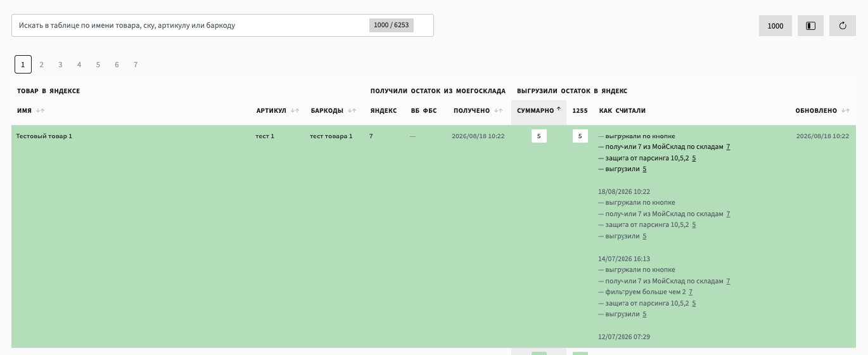The height and width of the screenshot is (355, 868).
Task: Sort by Имя column arrows
Action: click(x=41, y=110)
